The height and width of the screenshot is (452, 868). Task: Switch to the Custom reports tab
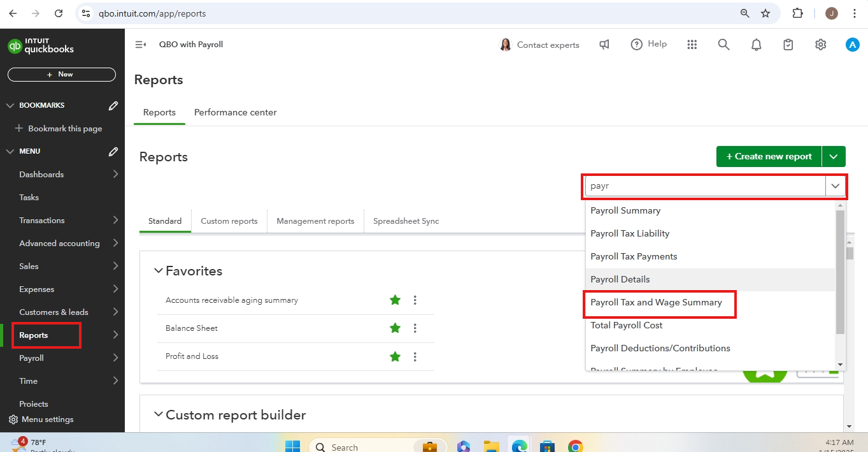click(229, 221)
